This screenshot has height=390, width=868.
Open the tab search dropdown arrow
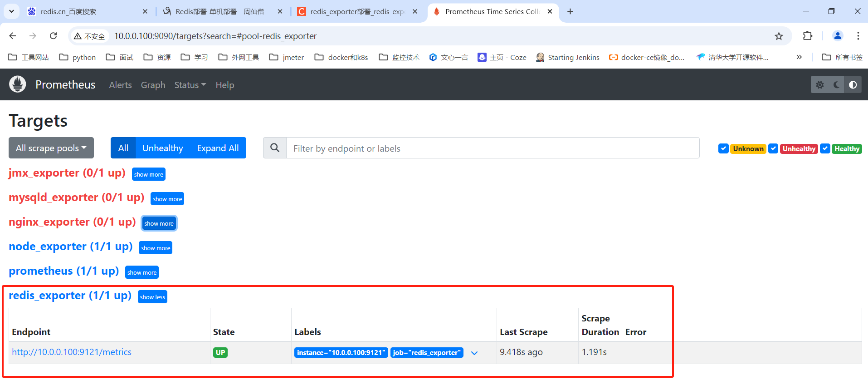[x=11, y=11]
